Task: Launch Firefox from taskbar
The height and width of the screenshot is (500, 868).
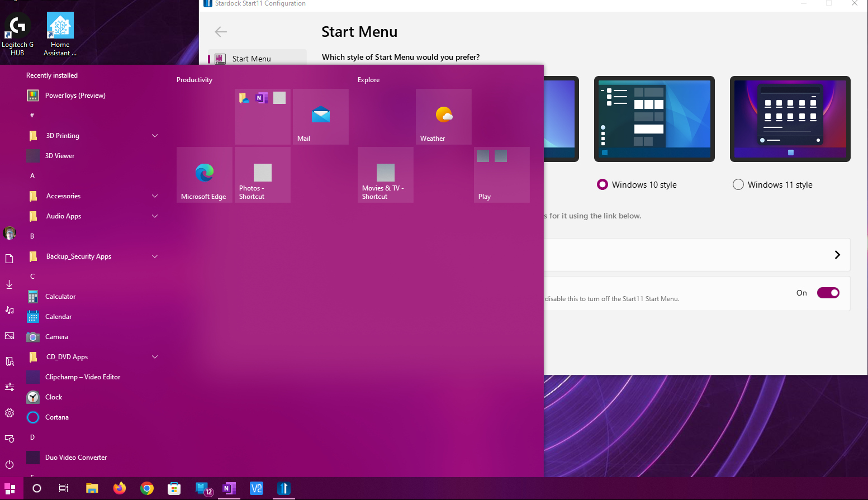Action: (120, 488)
